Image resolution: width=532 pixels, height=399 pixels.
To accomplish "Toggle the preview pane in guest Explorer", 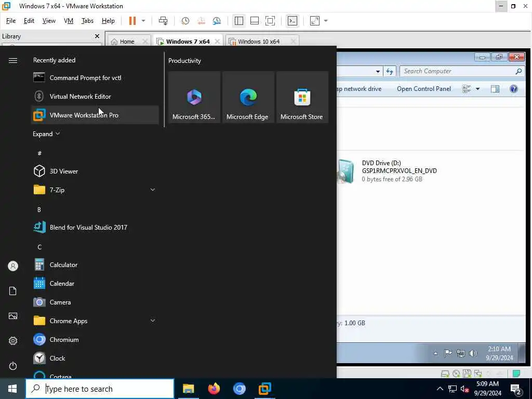I will click(495, 89).
